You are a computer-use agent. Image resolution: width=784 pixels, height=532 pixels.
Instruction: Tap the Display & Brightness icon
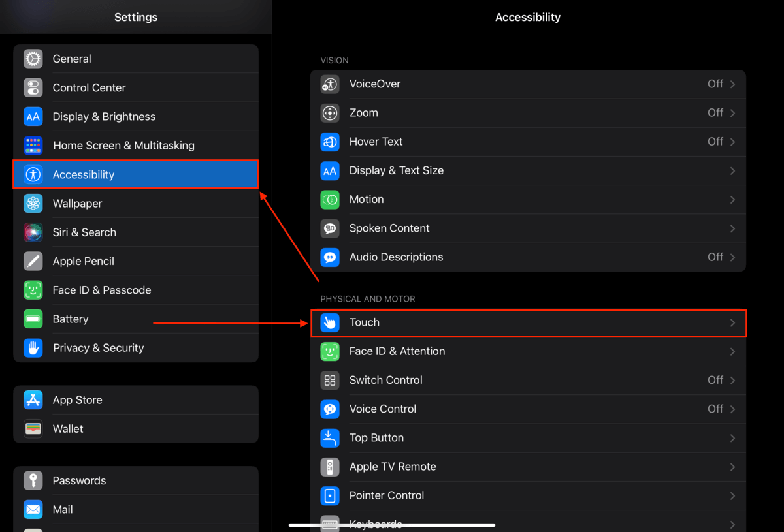[33, 117]
